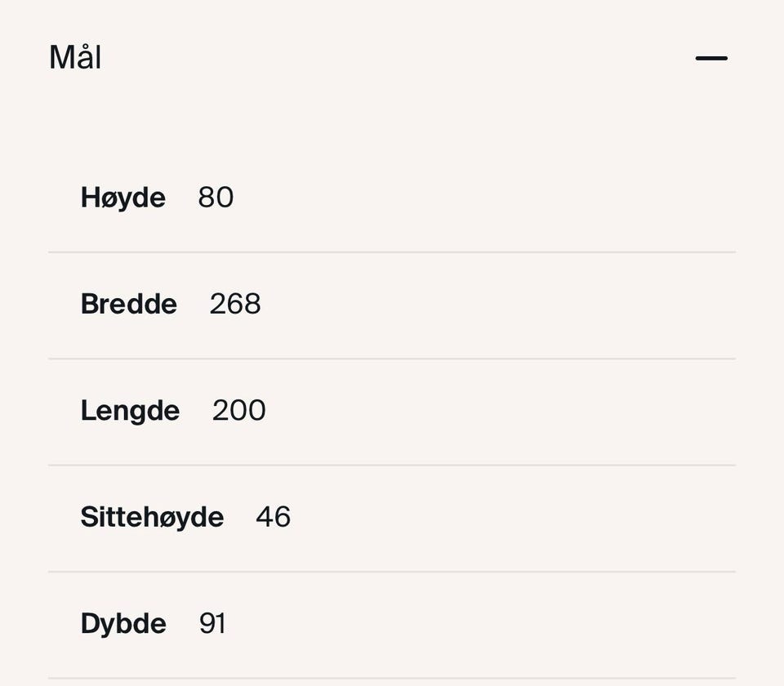This screenshot has height=686, width=784.
Task: Click the Dybde value 91
Action: coord(212,624)
